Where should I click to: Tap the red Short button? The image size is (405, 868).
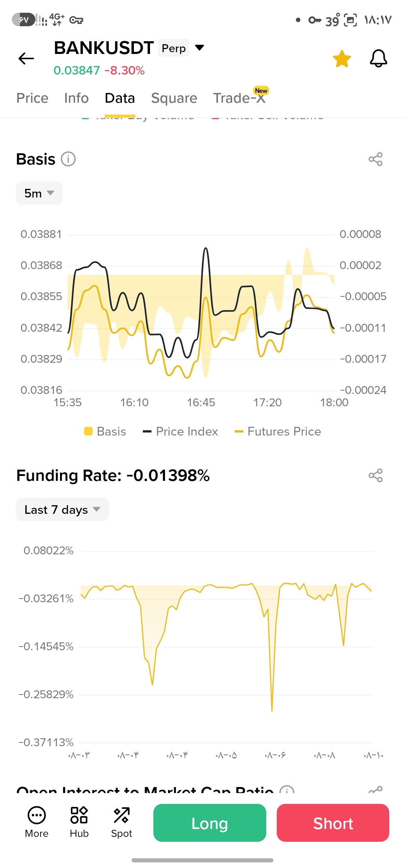(333, 823)
